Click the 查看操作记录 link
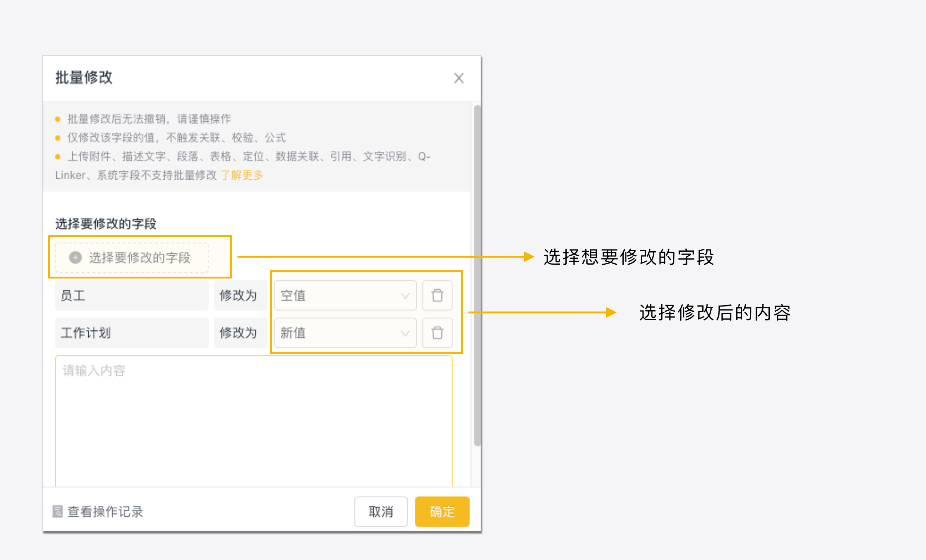The image size is (926, 560). [105, 512]
